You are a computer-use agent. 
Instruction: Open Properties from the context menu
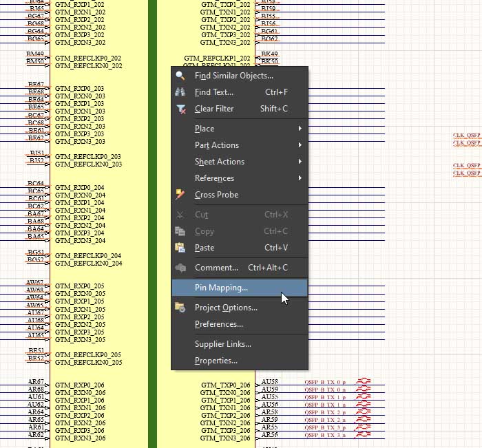pyautogui.click(x=216, y=361)
